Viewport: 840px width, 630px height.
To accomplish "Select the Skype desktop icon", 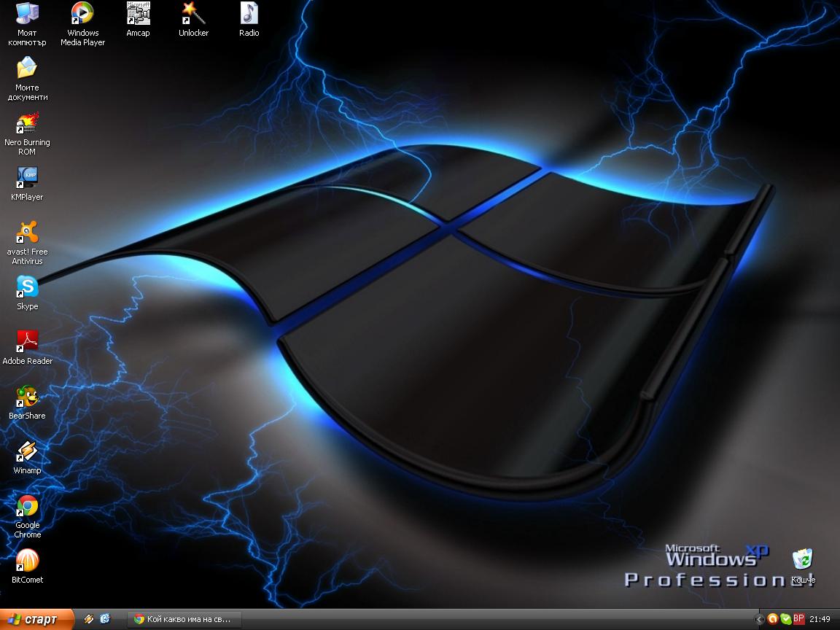I will tap(27, 287).
